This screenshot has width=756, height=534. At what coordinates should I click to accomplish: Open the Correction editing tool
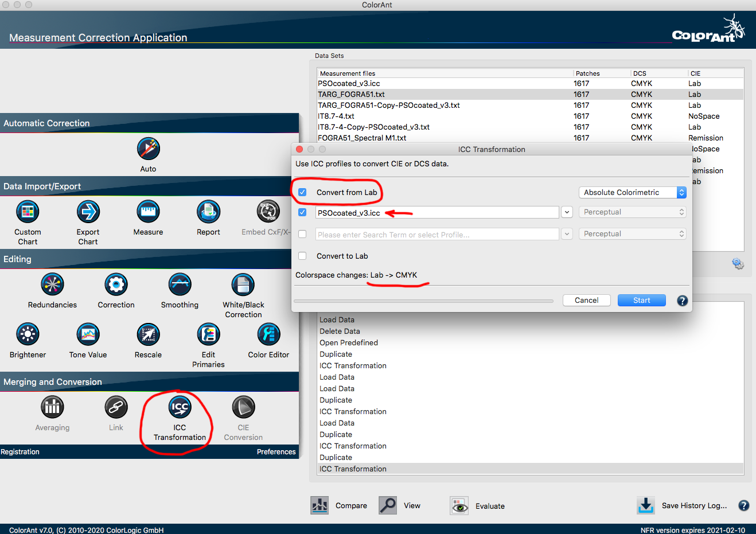tap(116, 284)
